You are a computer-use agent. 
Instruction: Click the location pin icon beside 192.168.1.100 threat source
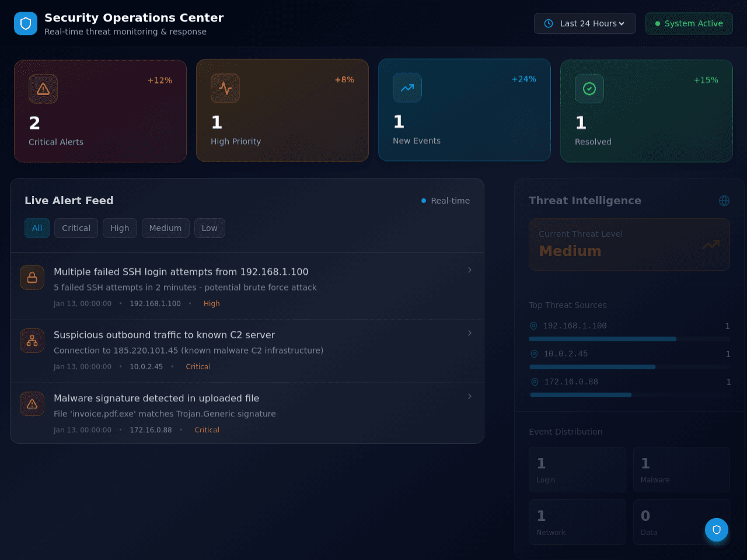coord(533,326)
